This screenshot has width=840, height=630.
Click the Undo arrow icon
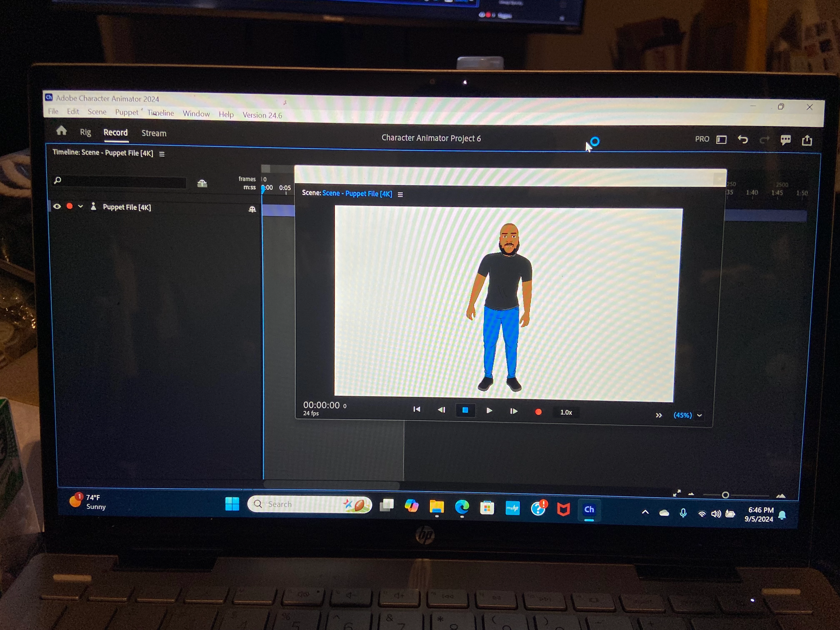(743, 140)
